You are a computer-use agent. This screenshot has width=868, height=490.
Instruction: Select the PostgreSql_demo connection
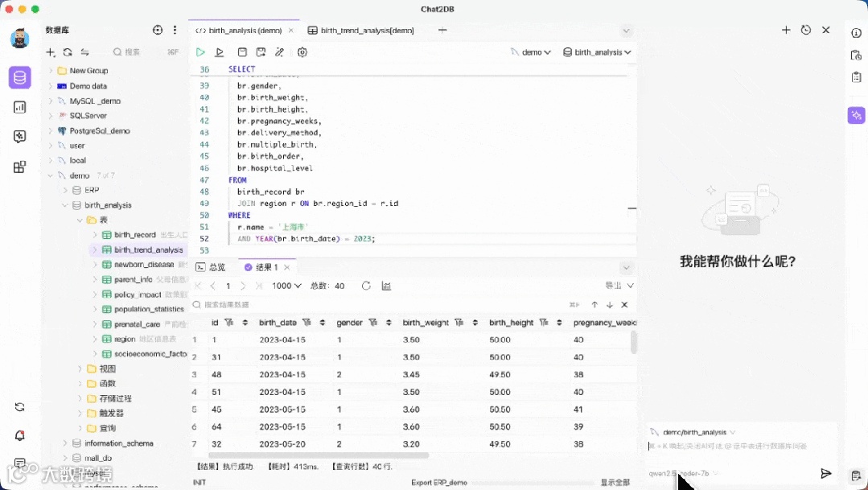click(x=100, y=130)
